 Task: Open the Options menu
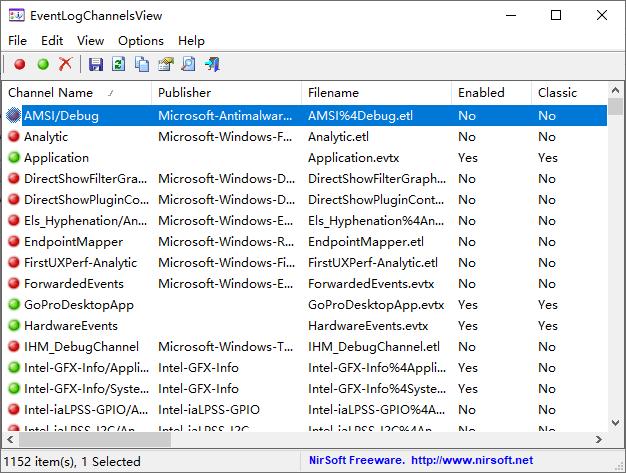pos(141,41)
